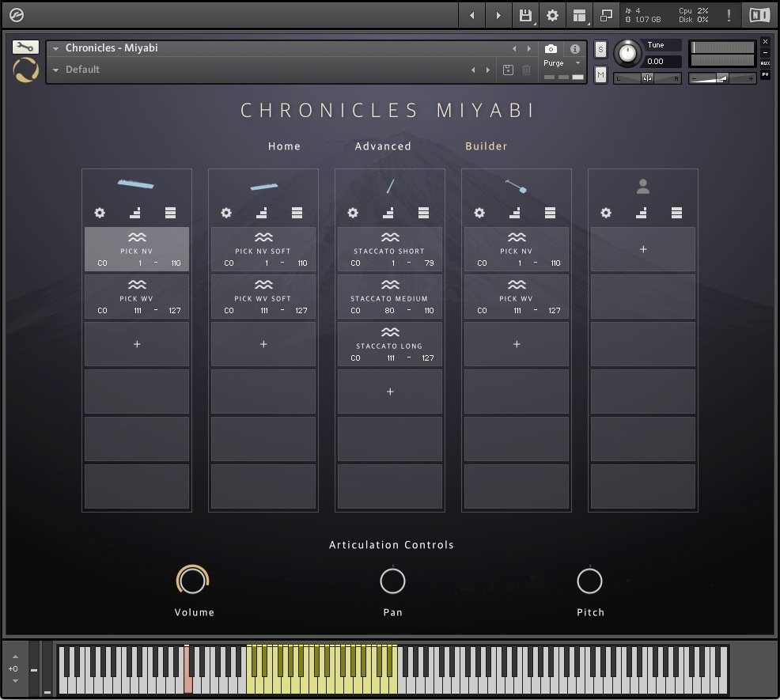Go to next instrument arrow in header
The height and width of the screenshot is (700, 780).
tap(528, 49)
